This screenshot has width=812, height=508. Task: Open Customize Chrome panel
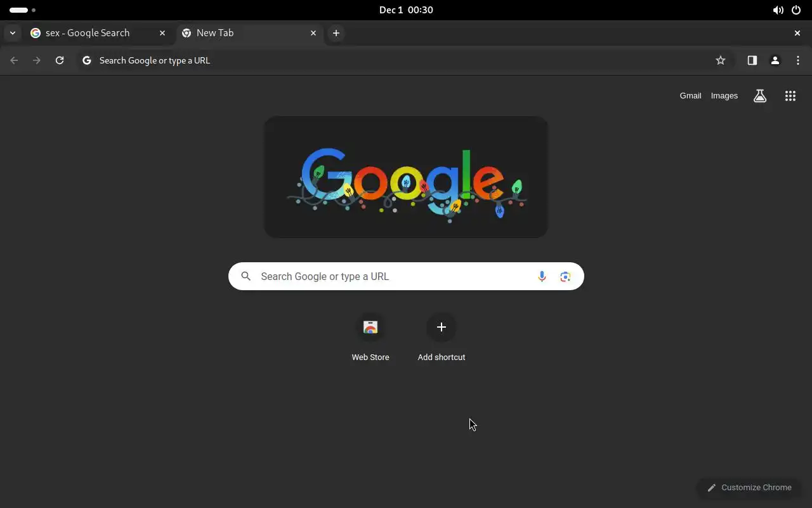coord(749,488)
